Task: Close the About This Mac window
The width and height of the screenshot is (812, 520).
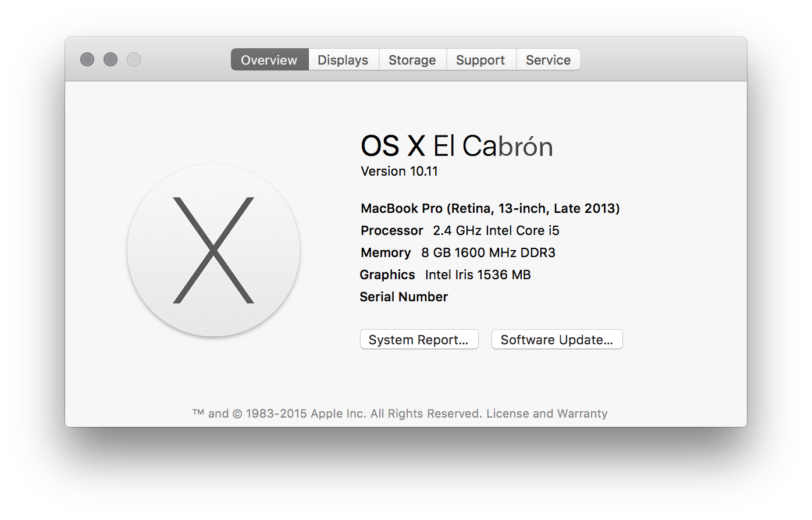Action: pyautogui.click(x=87, y=59)
